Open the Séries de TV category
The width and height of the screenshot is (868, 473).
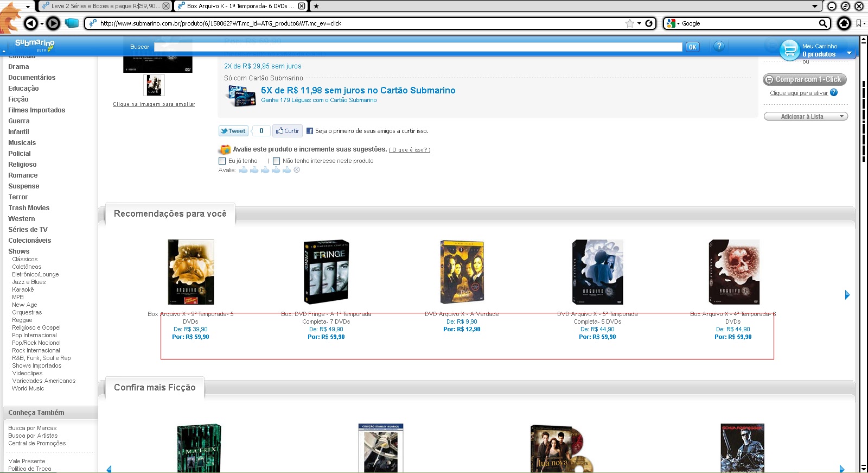coord(28,230)
